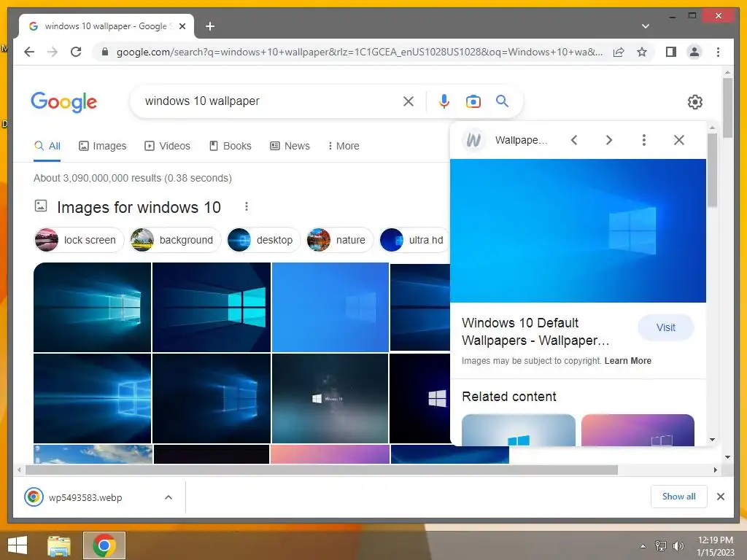747x560 pixels.
Task: Expand the tab search chevron
Action: (x=645, y=26)
